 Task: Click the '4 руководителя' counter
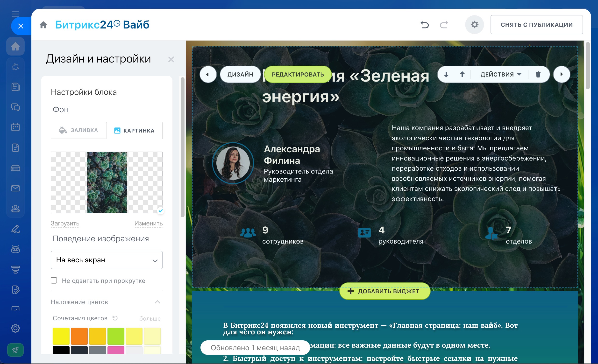pos(391,235)
